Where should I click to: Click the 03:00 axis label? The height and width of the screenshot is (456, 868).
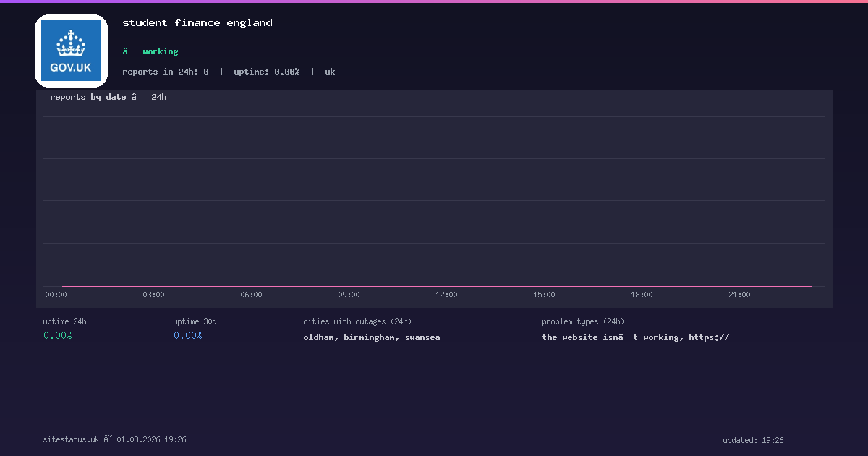(153, 295)
